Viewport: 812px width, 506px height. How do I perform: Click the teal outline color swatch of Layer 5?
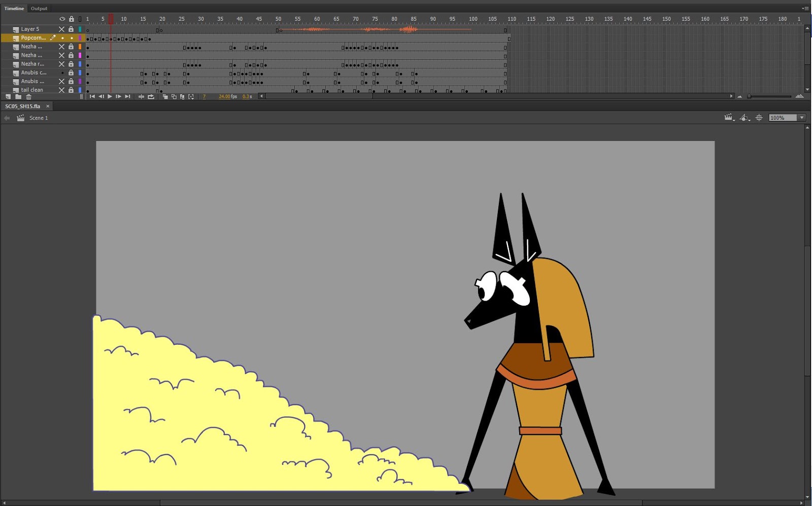80,29
